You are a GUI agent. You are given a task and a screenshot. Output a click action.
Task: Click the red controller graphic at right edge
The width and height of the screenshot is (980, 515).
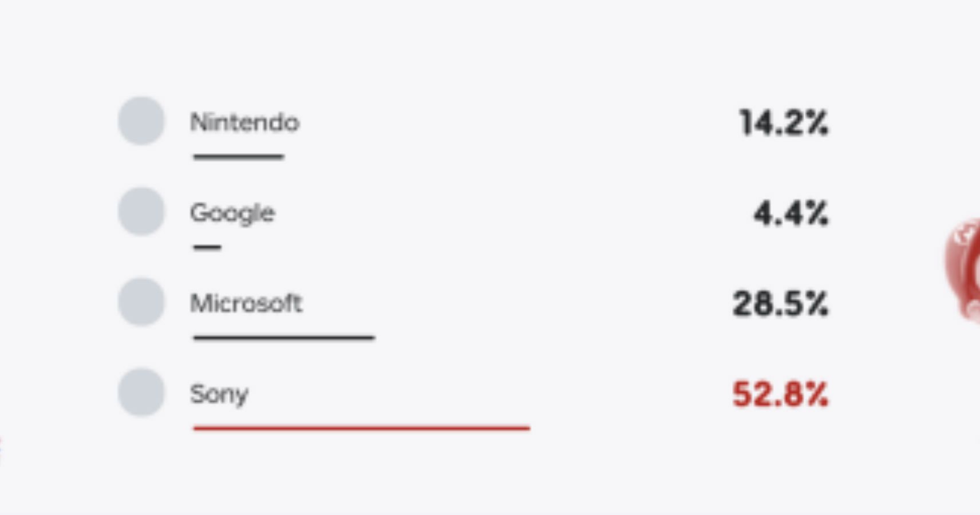[963, 269]
